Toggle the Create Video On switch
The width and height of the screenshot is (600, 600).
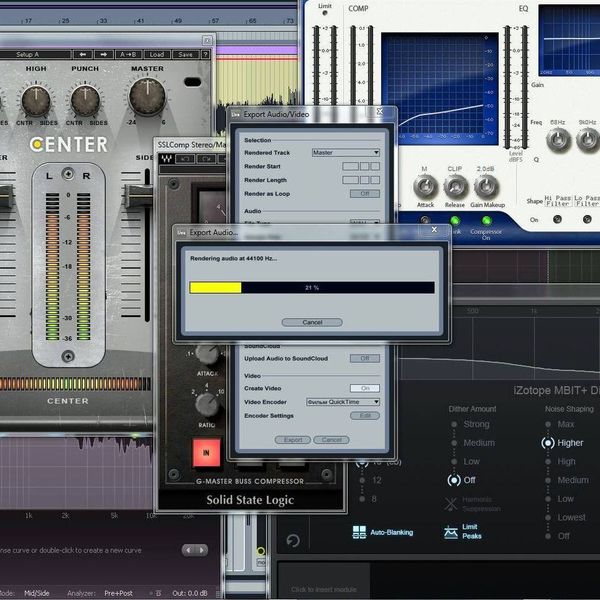[365, 388]
